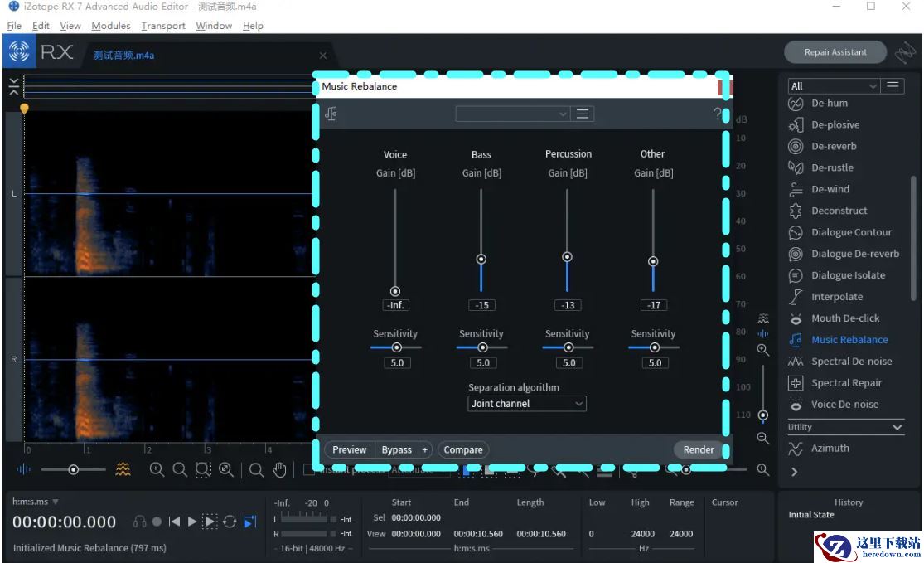924x563 pixels.
Task: Tick the Instant process checkbox
Action: [308, 470]
